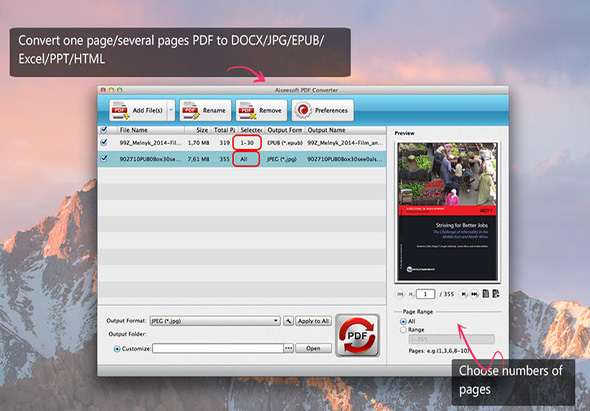Screen dimensions: 590x411
Task: Click the single document page icon in preview
Action: coord(486,293)
